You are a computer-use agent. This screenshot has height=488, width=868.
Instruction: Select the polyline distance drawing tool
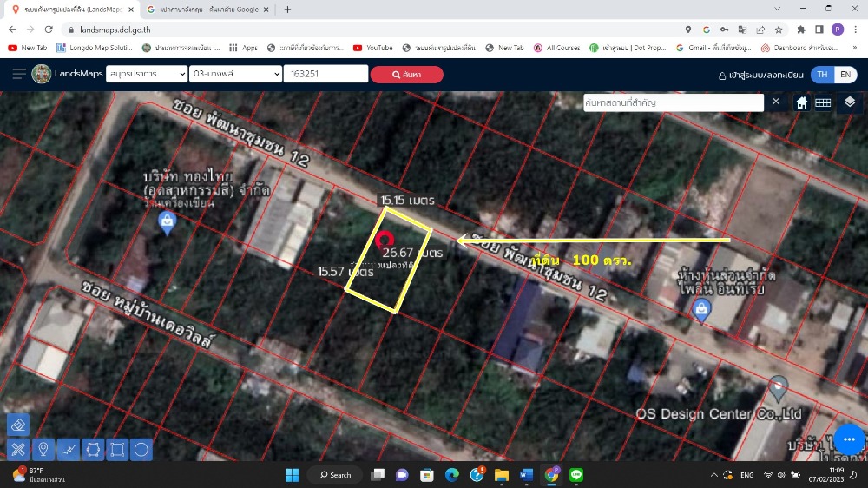point(69,449)
